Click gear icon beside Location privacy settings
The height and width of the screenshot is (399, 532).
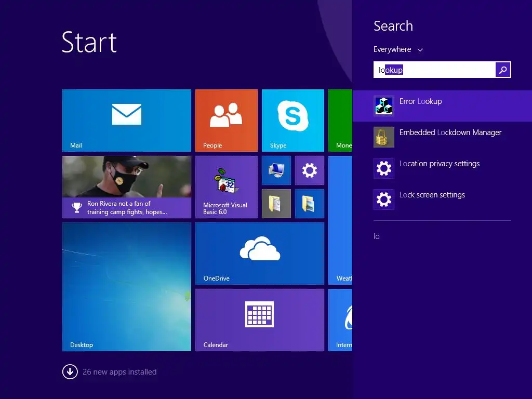(x=384, y=168)
